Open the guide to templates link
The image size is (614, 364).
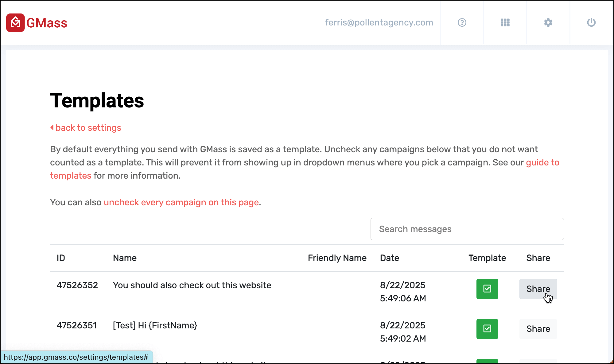click(x=542, y=163)
